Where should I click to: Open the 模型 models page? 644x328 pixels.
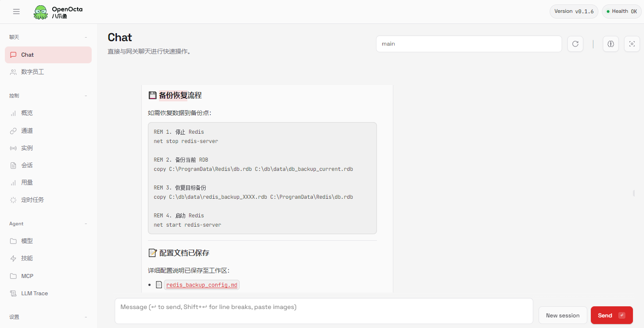[48, 241]
